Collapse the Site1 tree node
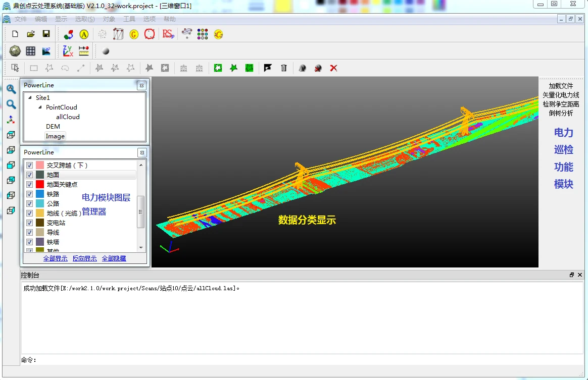 click(30, 97)
